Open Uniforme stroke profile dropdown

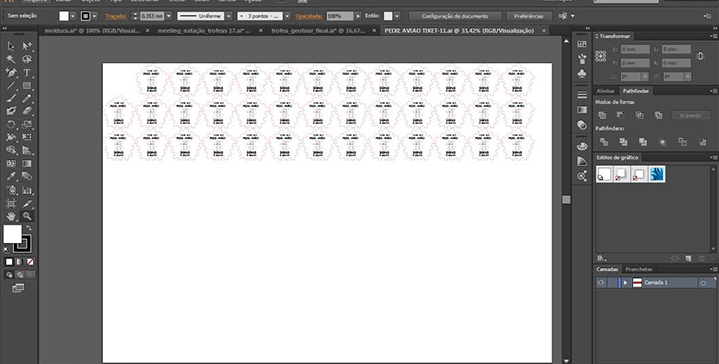click(229, 16)
